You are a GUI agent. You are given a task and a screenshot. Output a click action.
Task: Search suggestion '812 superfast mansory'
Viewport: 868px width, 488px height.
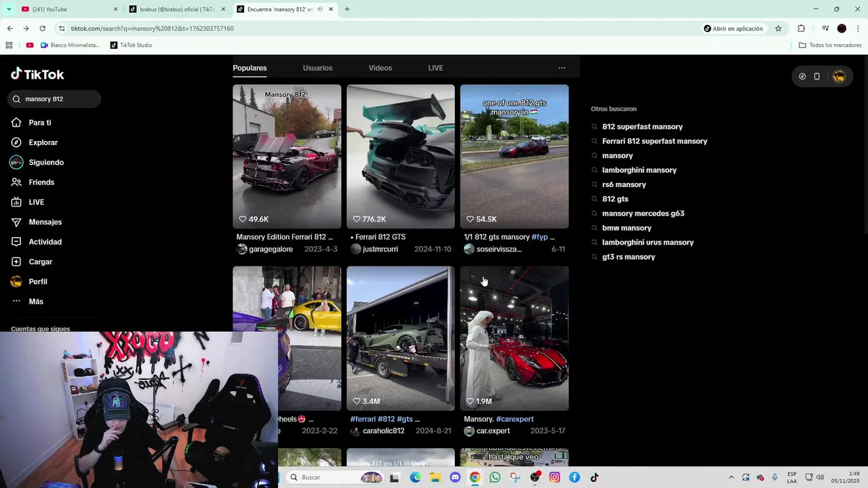click(x=642, y=127)
